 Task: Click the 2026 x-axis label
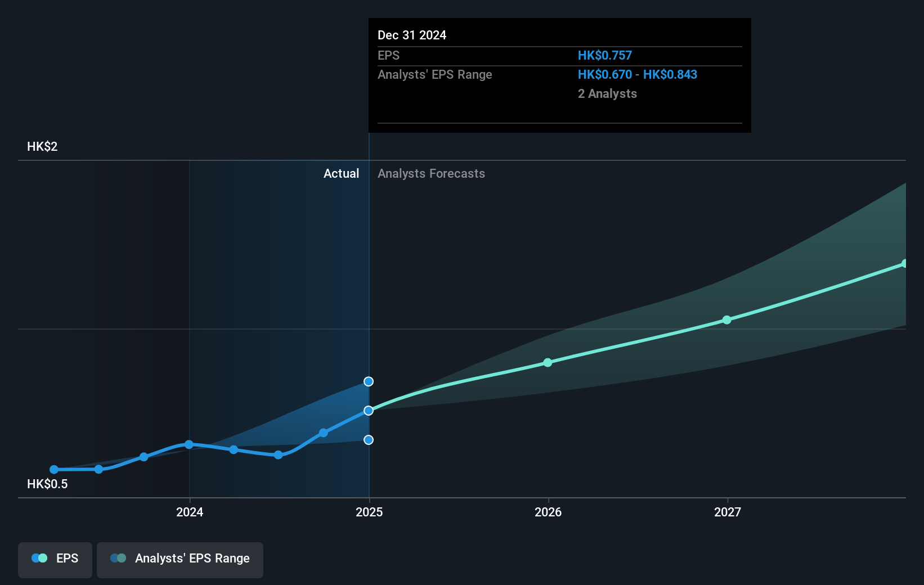click(x=548, y=512)
